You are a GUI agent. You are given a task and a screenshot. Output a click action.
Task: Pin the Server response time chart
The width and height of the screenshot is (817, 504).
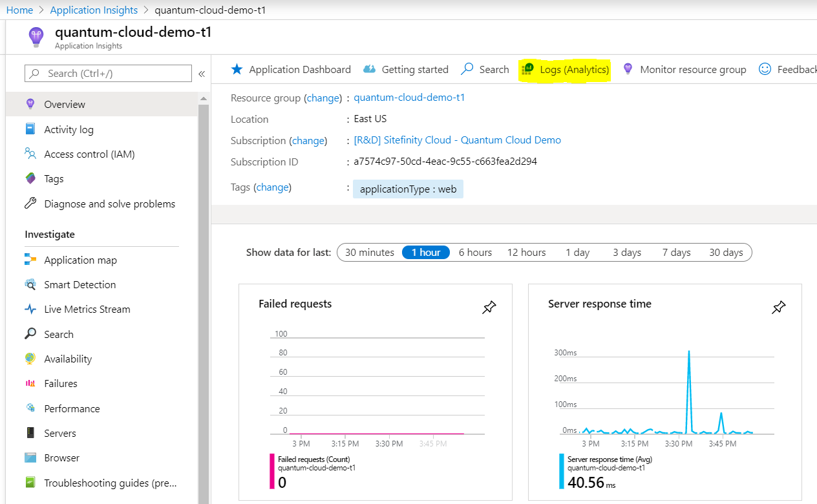click(x=779, y=307)
